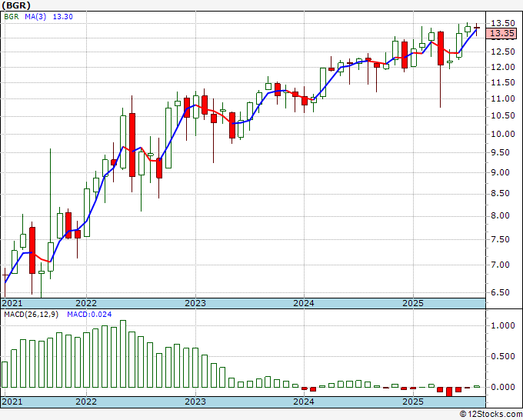Click the 7.00 price axis label
Viewport: 523px width, 420px height.
(x=501, y=265)
